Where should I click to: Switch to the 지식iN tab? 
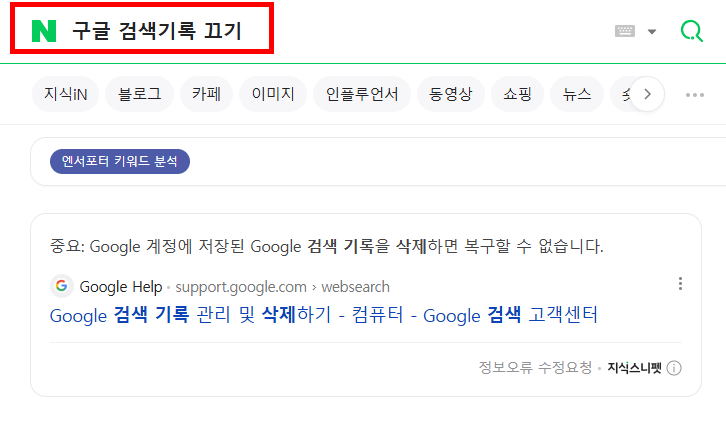pos(65,94)
